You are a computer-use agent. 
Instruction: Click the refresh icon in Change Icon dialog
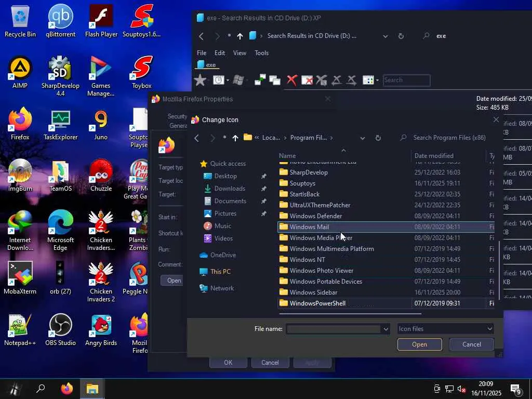click(x=378, y=138)
